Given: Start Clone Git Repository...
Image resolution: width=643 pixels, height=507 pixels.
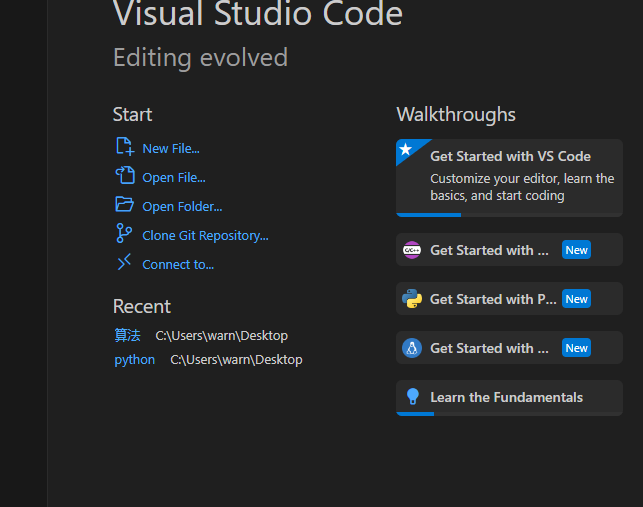Looking at the screenshot, I should point(205,235).
